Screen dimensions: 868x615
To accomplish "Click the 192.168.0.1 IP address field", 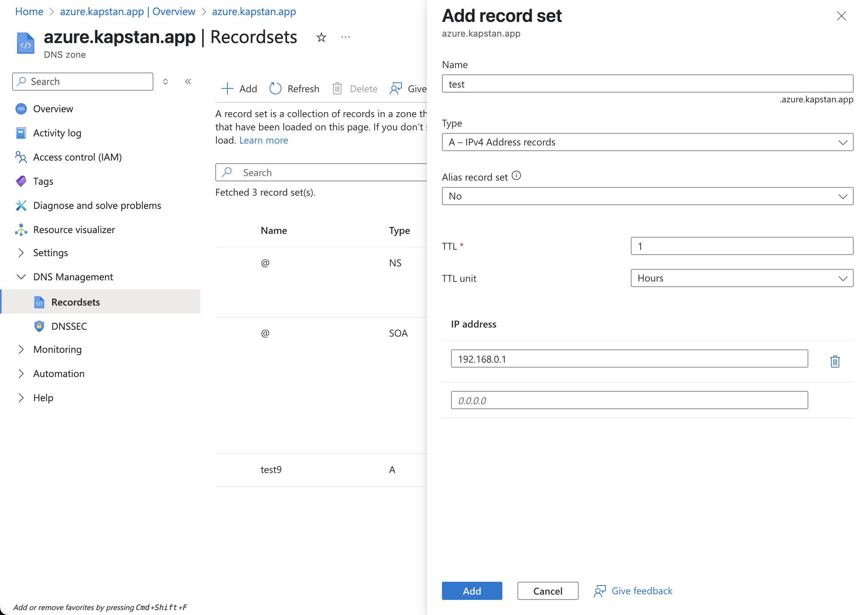I will [629, 359].
